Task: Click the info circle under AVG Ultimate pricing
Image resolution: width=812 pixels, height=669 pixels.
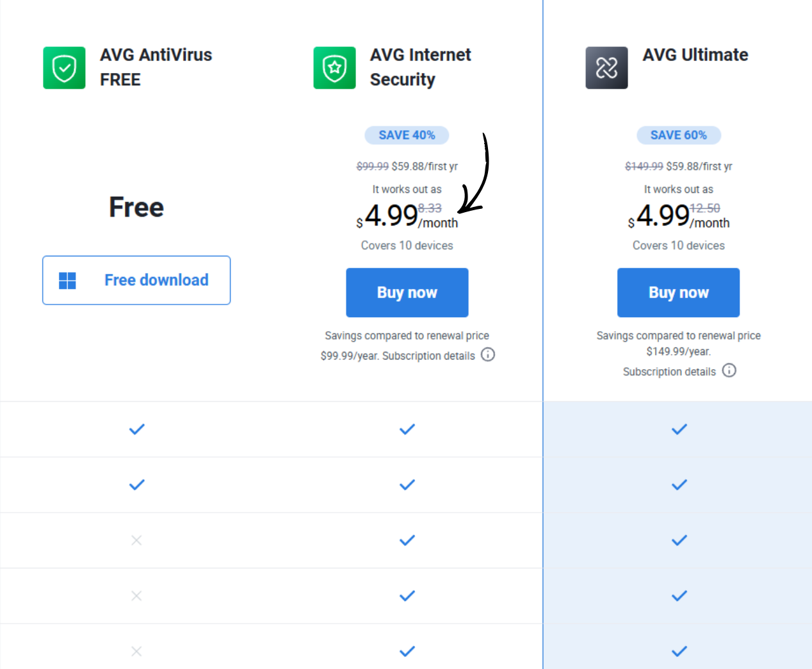Action: tap(729, 370)
